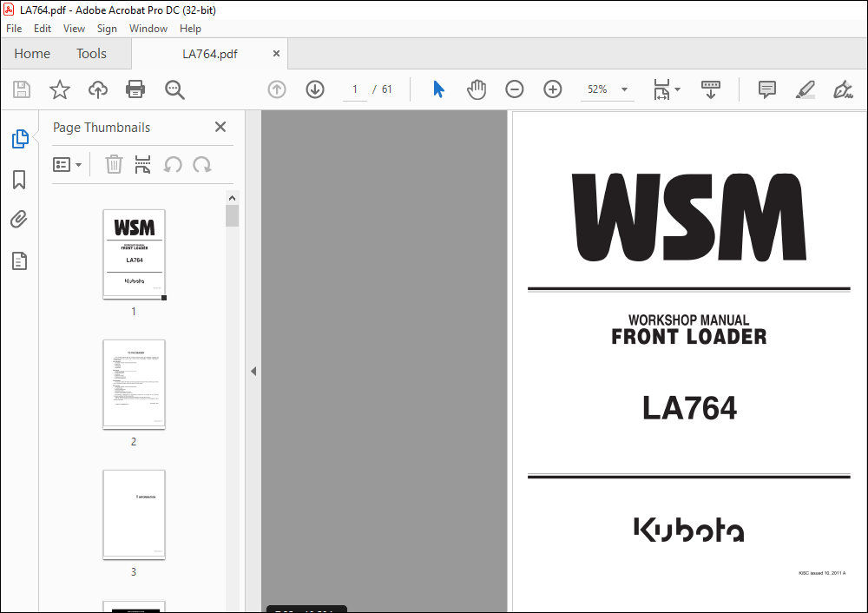Click thumbnail scrollbar up arrow

[x=233, y=198]
